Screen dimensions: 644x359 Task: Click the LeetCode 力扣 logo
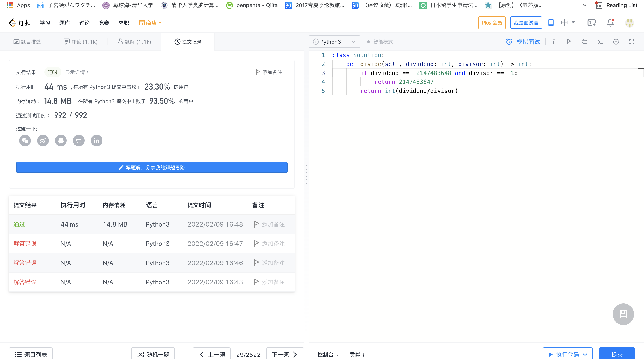click(x=20, y=23)
